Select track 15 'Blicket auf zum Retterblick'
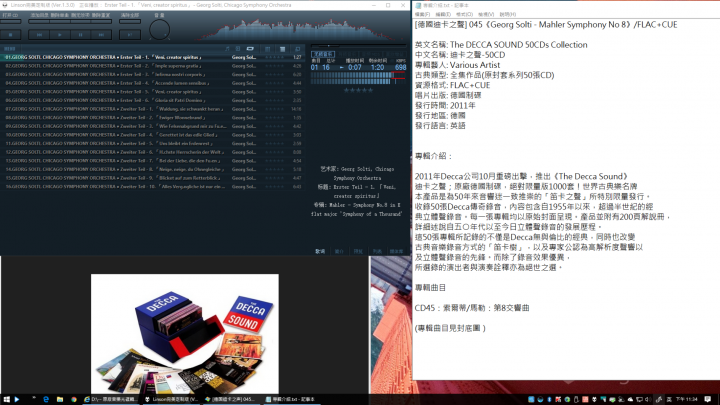 (152, 178)
